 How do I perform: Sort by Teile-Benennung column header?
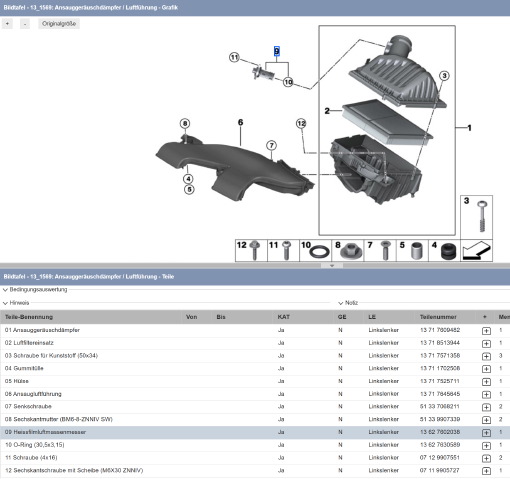[x=29, y=317]
